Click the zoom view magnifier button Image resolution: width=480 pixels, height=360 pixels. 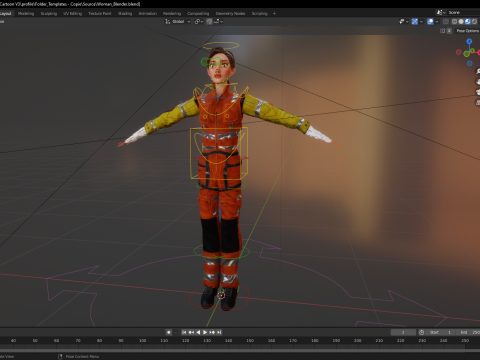[478, 71]
